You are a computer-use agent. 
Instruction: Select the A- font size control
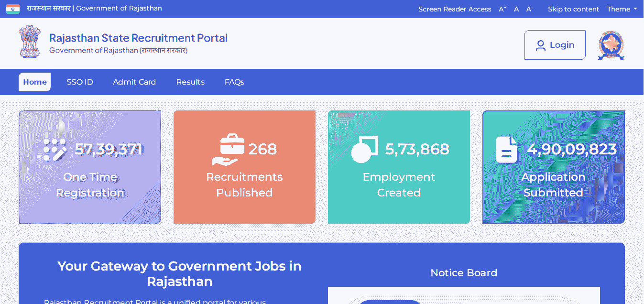pyautogui.click(x=529, y=8)
